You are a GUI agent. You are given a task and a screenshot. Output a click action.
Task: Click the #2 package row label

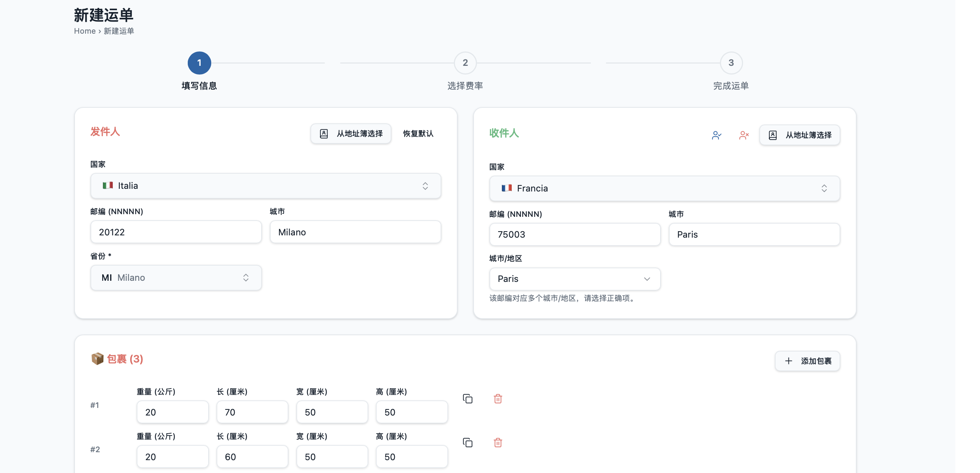click(x=95, y=450)
